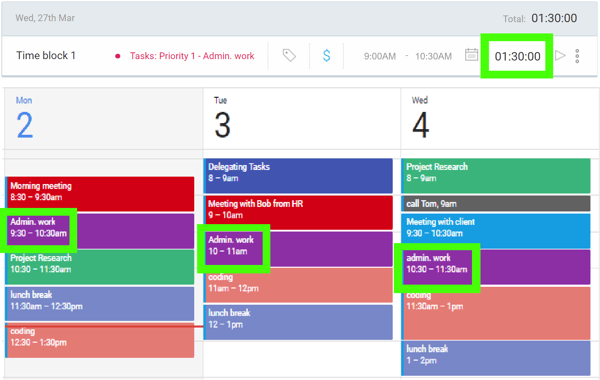
Task: Open Monday's Admin. work 9:30 event
Action: click(x=100, y=231)
